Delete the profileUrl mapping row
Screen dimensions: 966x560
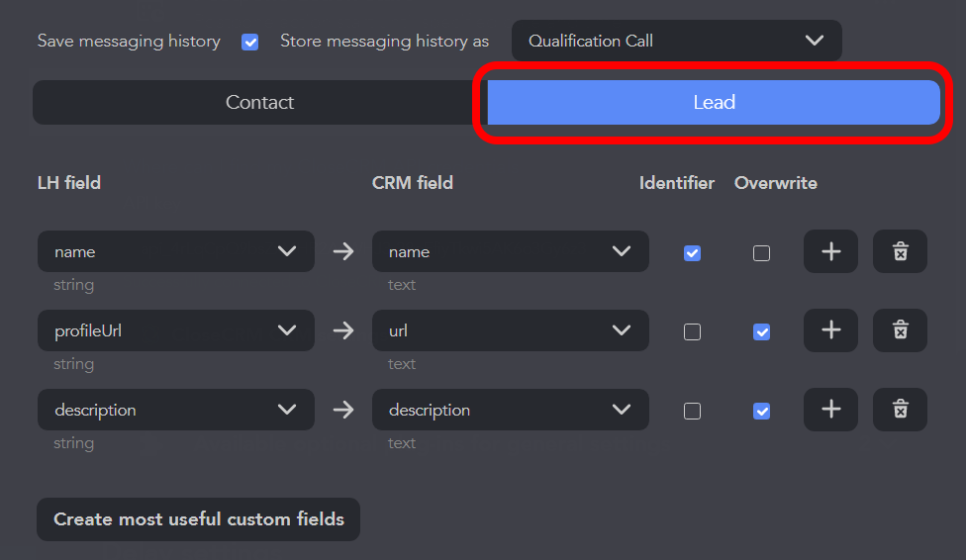900,330
